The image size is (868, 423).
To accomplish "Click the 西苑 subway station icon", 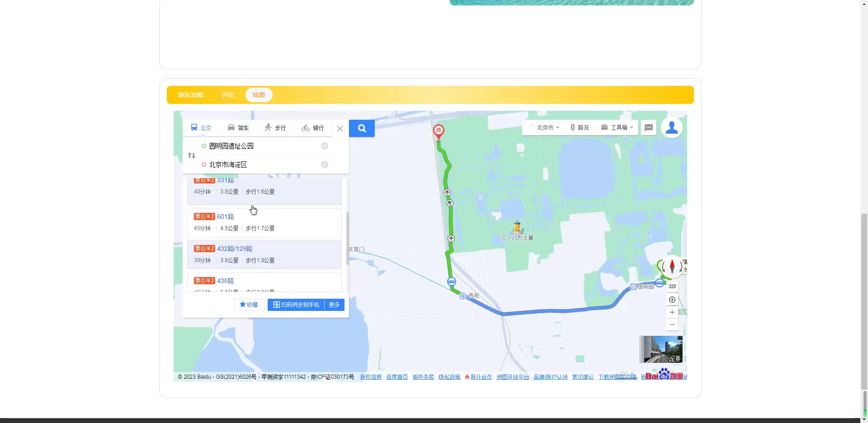I will [x=462, y=296].
